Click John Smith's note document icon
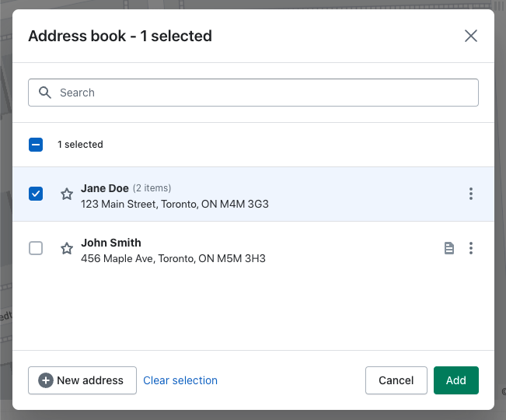This screenshot has width=506, height=420. click(448, 248)
